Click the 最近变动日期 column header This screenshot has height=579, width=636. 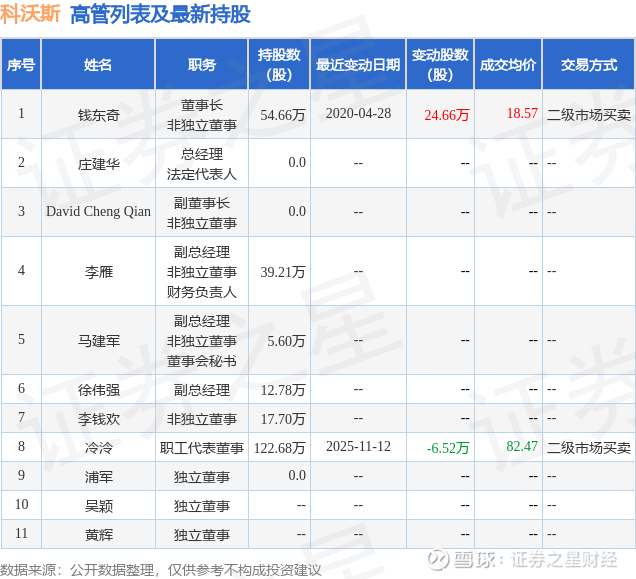coord(358,65)
